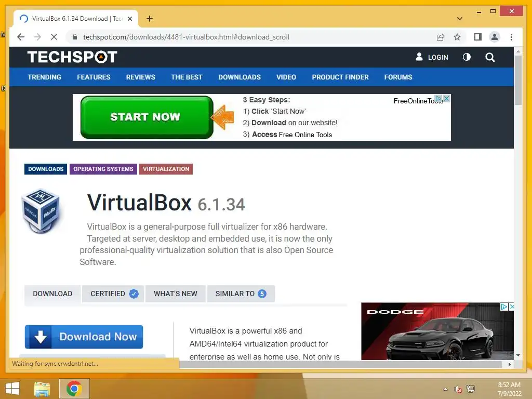Click the scrollbar down arrow
532x399 pixels.
pos(518,355)
